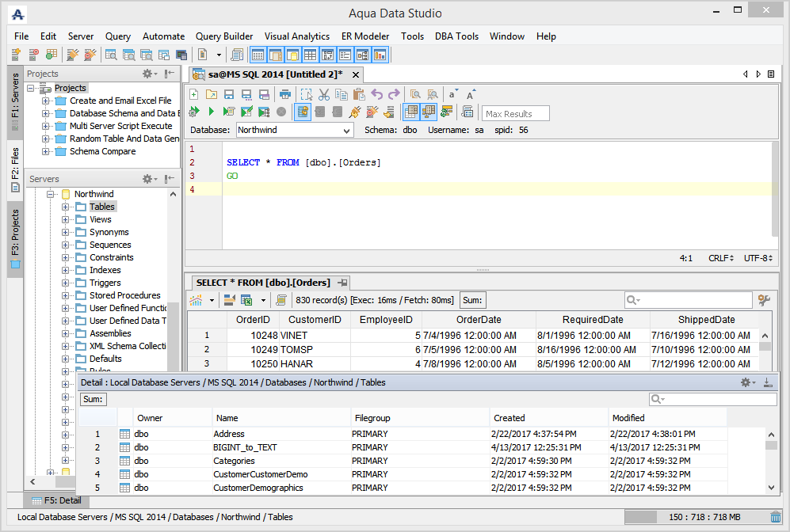Image resolution: width=790 pixels, height=532 pixels.
Task: Toggle the Grid Results view button
Action: click(x=411, y=112)
